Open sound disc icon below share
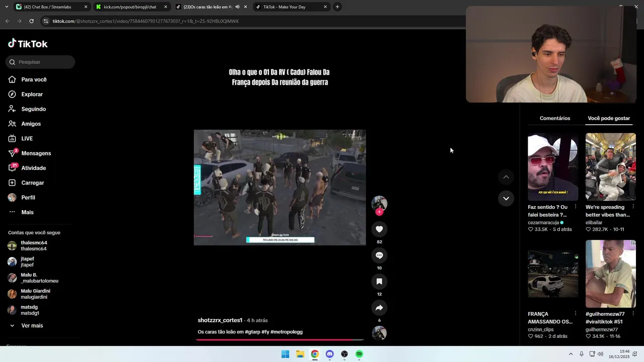 (379, 333)
